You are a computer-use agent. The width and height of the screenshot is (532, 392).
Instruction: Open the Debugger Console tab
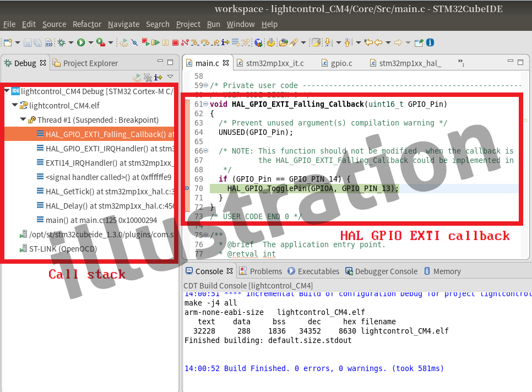381,271
